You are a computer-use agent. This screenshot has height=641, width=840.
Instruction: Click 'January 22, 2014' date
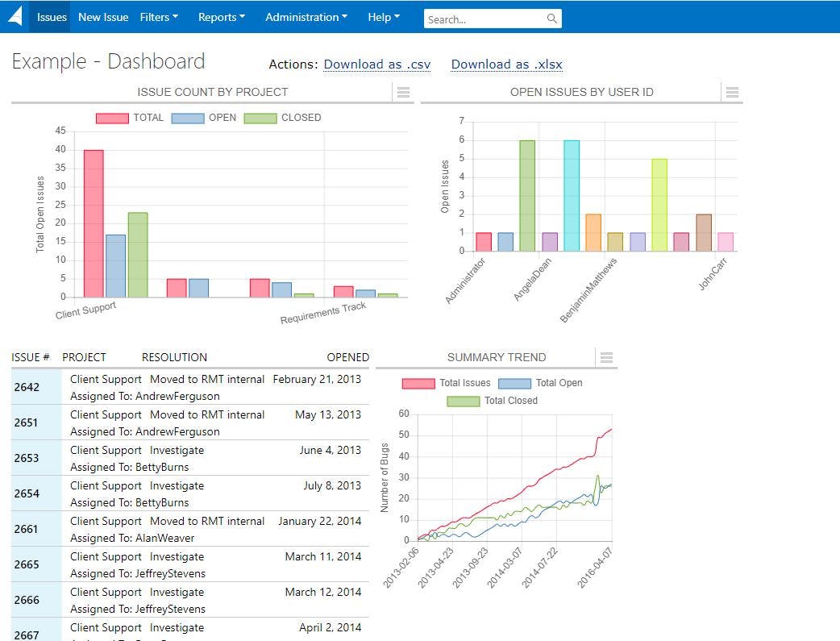click(x=320, y=521)
